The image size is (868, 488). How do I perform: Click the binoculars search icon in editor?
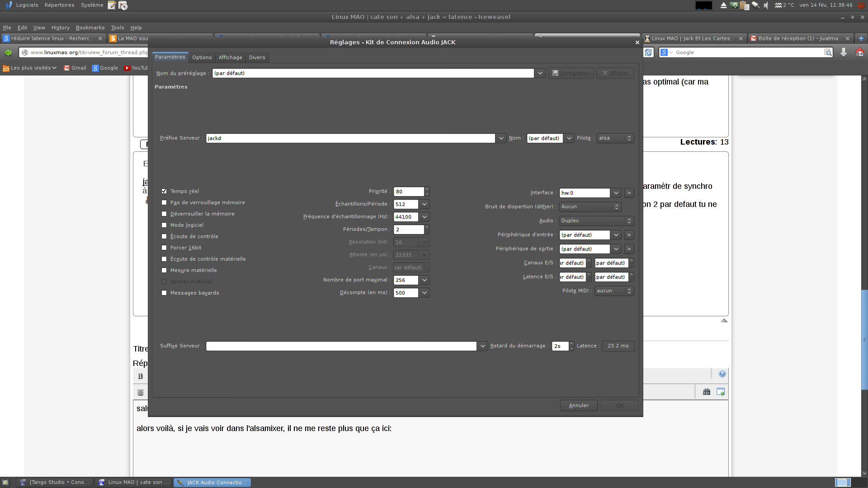pos(707,392)
